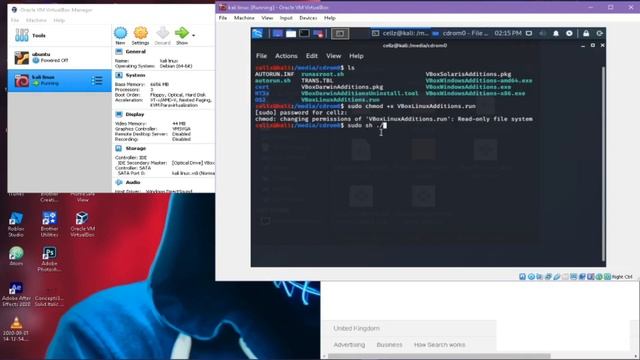Open File menu in VirtualBox Manager

tap(15, 20)
